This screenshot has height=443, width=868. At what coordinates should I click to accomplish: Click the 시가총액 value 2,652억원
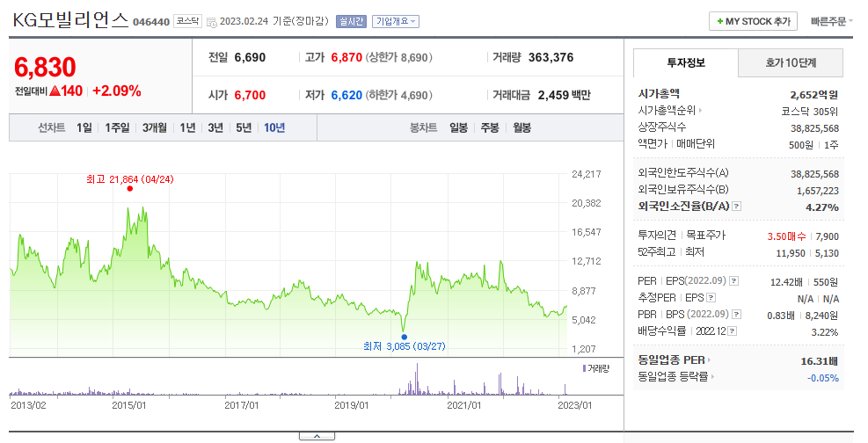point(813,95)
